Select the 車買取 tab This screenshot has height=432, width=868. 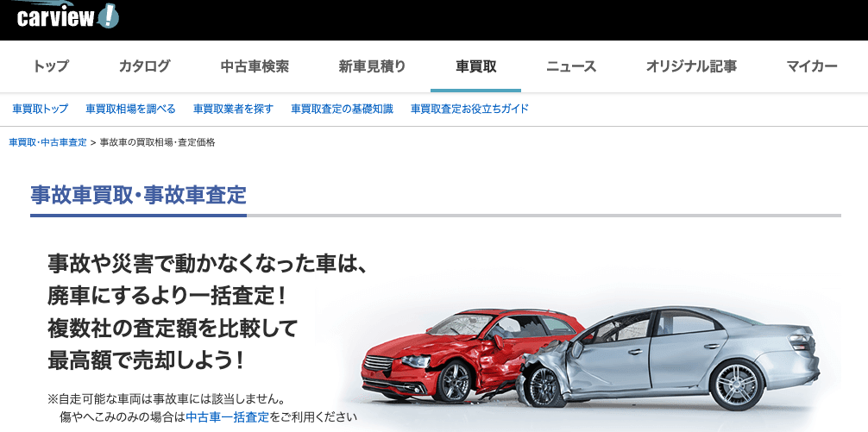point(476,67)
